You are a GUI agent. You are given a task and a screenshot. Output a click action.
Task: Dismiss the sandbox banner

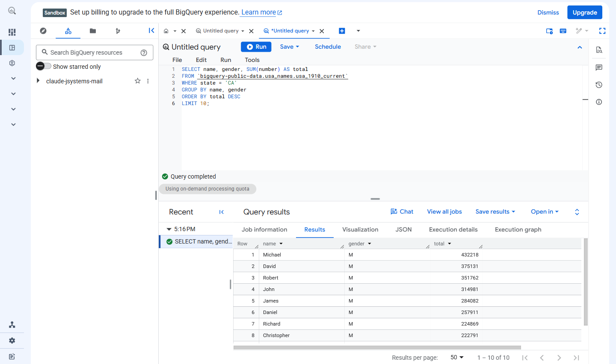pos(548,12)
